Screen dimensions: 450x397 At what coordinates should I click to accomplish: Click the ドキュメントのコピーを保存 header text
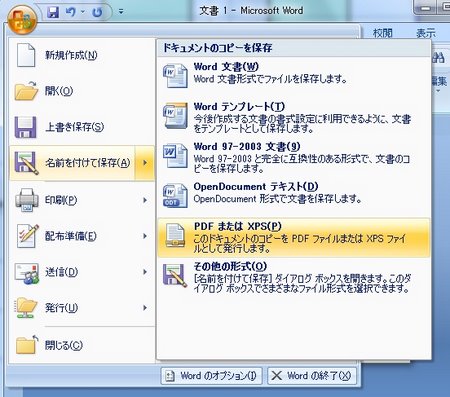click(x=217, y=48)
